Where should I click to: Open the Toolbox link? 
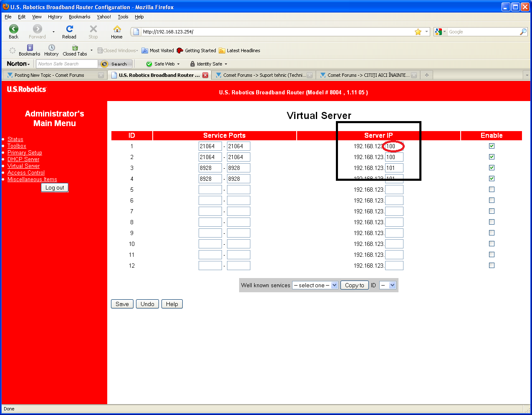click(x=17, y=146)
